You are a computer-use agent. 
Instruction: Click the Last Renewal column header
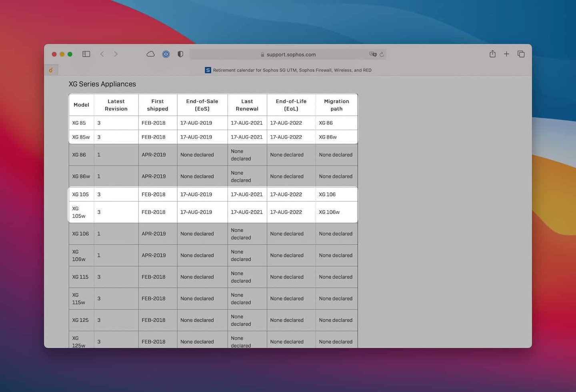[247, 105]
